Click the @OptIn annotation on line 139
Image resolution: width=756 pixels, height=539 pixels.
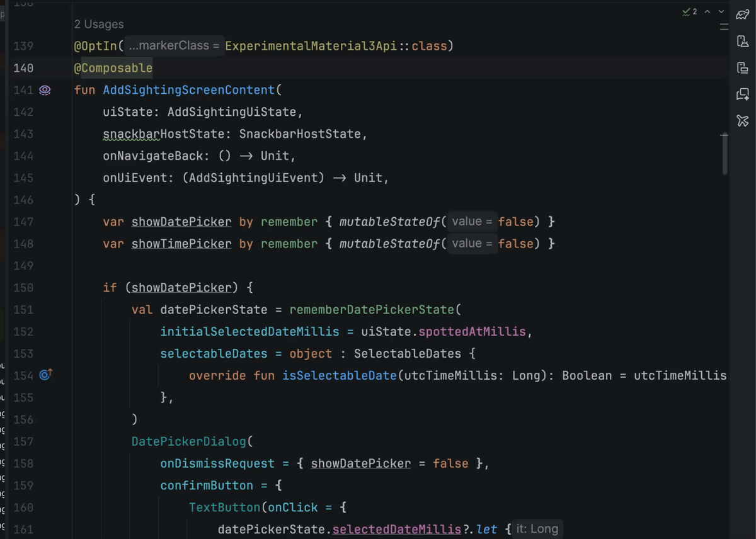click(95, 46)
